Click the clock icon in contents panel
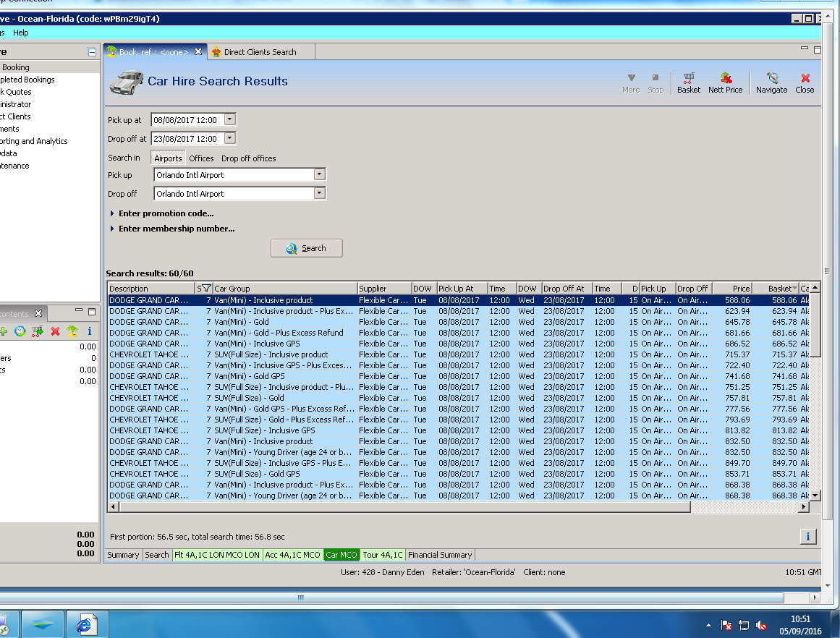The width and height of the screenshot is (840, 638). click(x=20, y=331)
